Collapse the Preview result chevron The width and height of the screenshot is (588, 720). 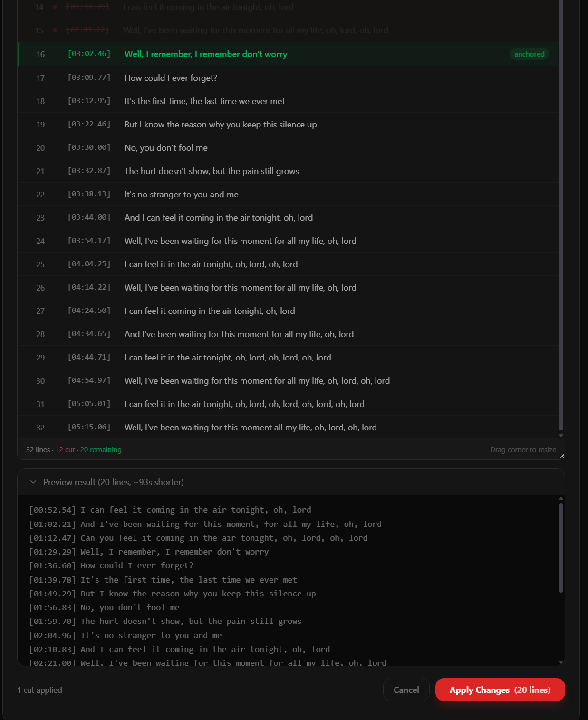click(x=33, y=482)
